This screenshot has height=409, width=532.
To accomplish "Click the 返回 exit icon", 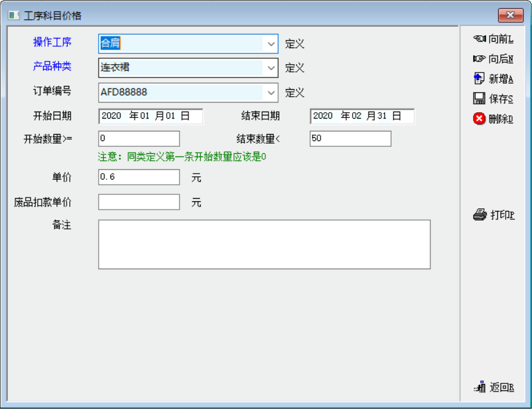I will (480, 387).
